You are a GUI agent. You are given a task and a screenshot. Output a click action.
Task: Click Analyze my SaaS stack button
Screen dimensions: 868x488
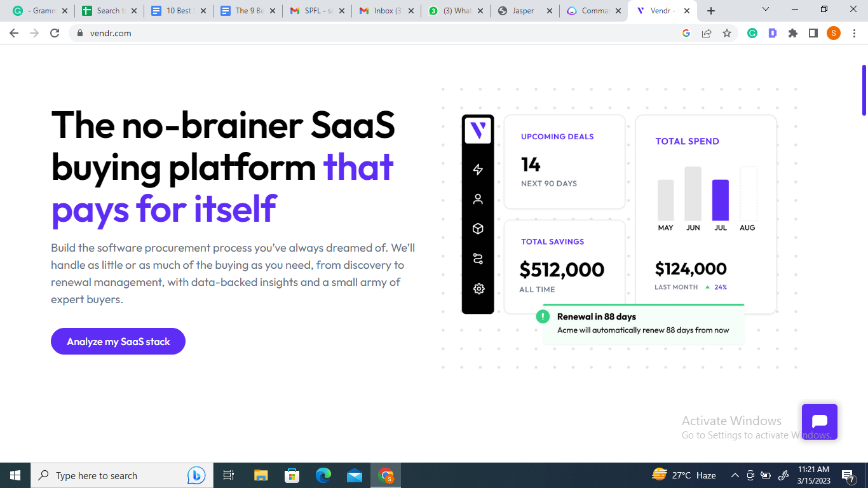[118, 341]
